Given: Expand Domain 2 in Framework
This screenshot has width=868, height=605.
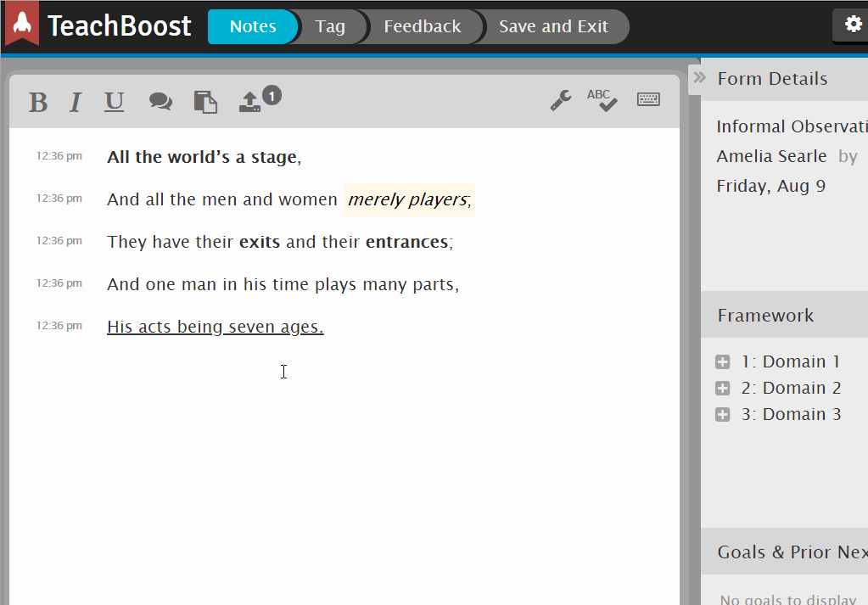Looking at the screenshot, I should coord(722,389).
